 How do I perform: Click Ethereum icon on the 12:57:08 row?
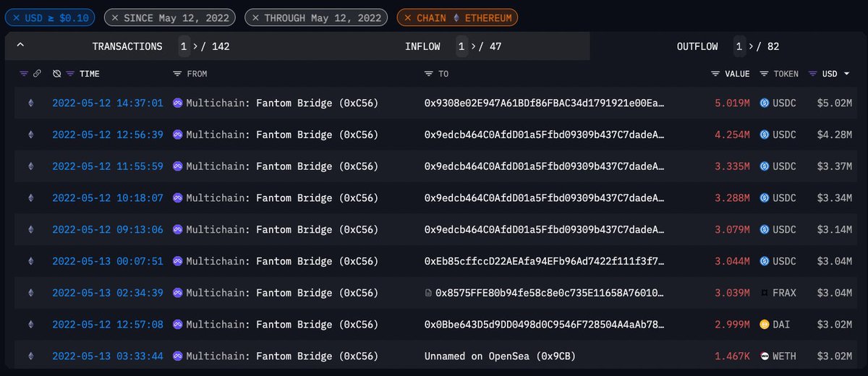(30, 324)
